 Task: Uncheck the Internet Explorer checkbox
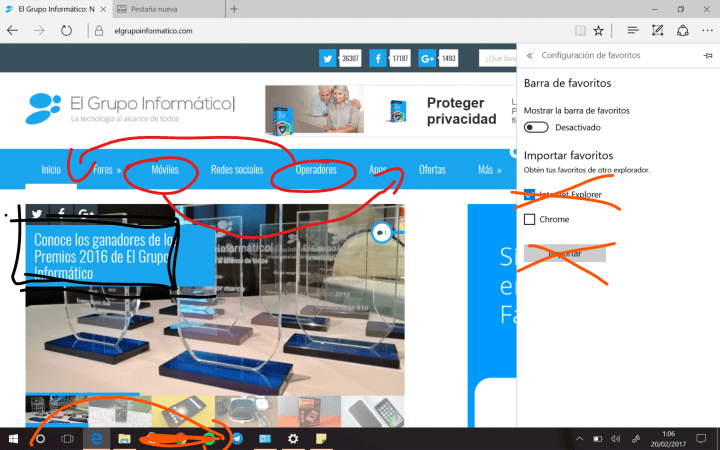pos(529,194)
